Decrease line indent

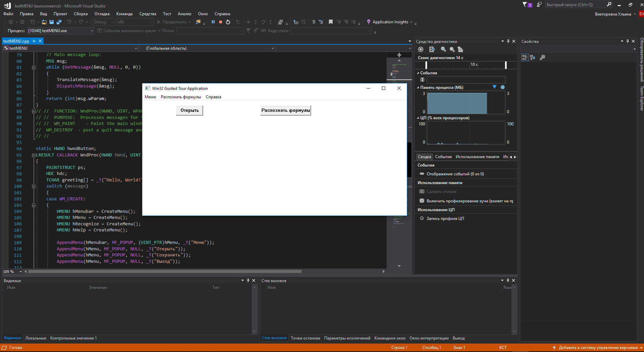(x=321, y=22)
